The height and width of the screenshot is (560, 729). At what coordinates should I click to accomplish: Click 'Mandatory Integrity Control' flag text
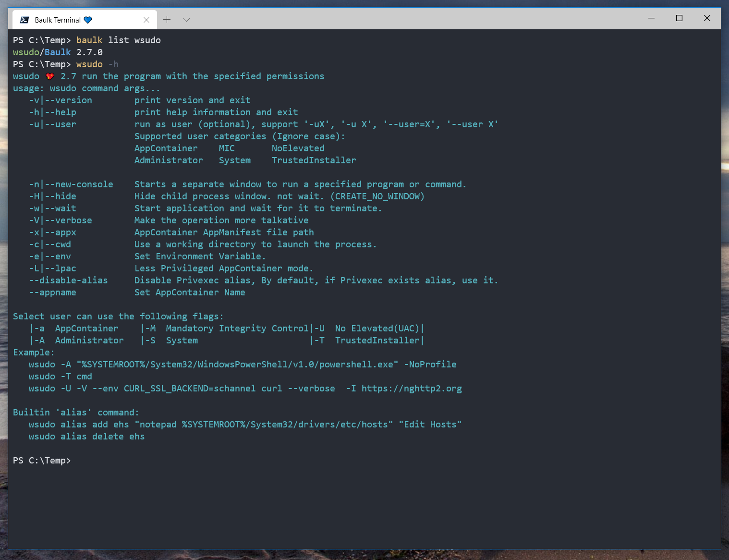[x=237, y=329]
